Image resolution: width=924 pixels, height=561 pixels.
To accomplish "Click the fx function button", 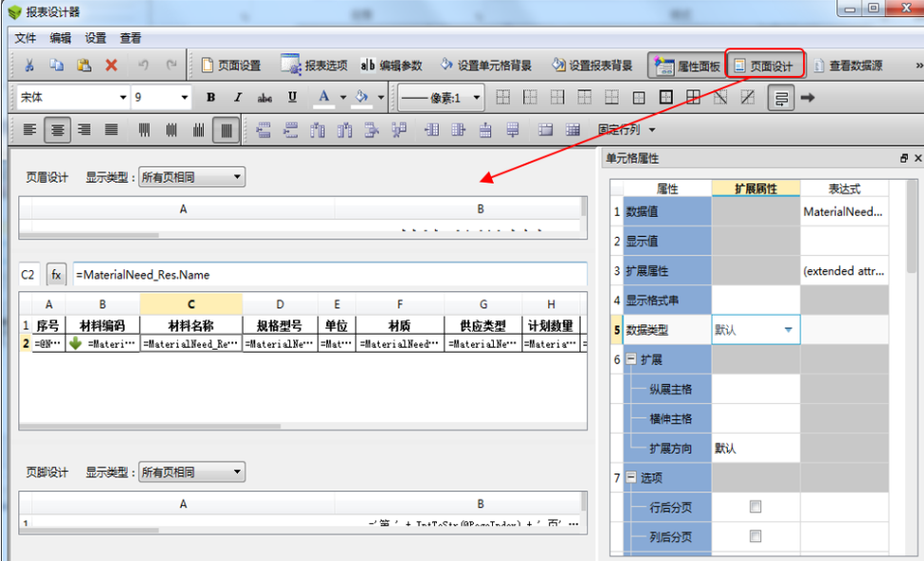I will coord(56,275).
